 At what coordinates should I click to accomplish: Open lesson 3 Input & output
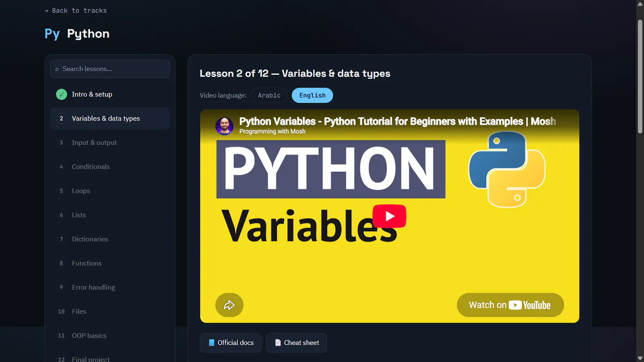[x=110, y=142]
